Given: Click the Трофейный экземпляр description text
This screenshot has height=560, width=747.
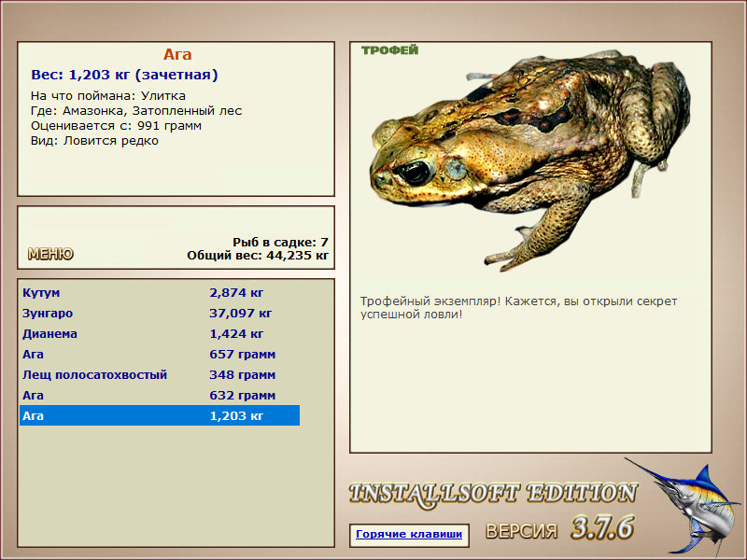Looking at the screenshot, I should coord(518,308).
